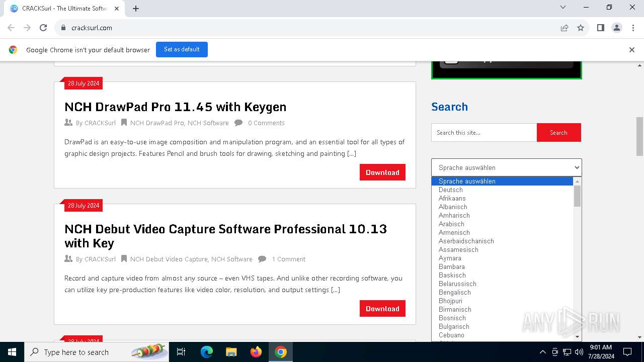Dismiss the default browser notification bar
The height and width of the screenshot is (362, 644).
coord(632,50)
